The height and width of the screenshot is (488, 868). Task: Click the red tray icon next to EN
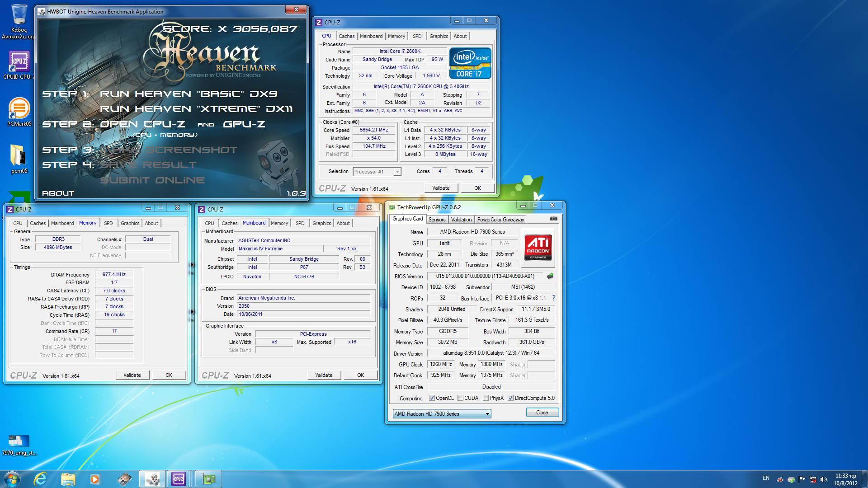pos(780,479)
